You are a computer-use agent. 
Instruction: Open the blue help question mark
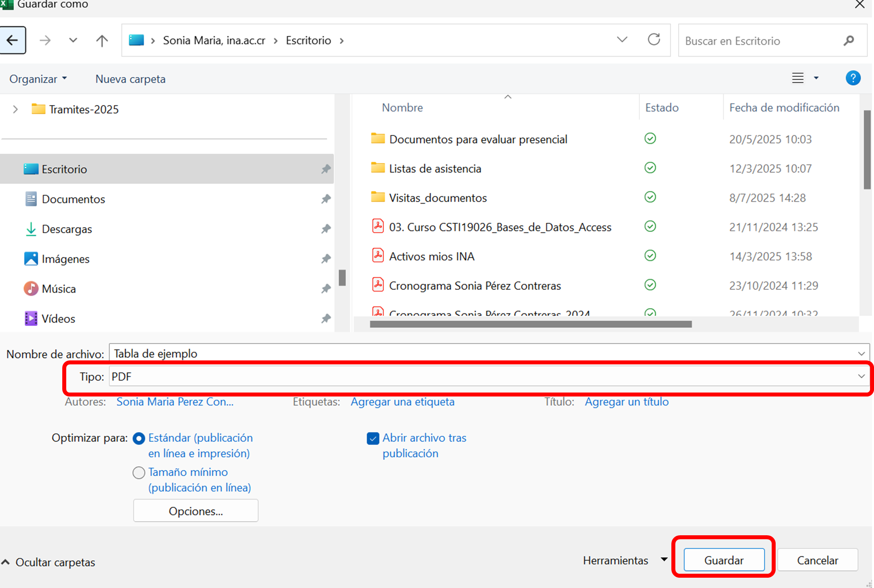[853, 78]
